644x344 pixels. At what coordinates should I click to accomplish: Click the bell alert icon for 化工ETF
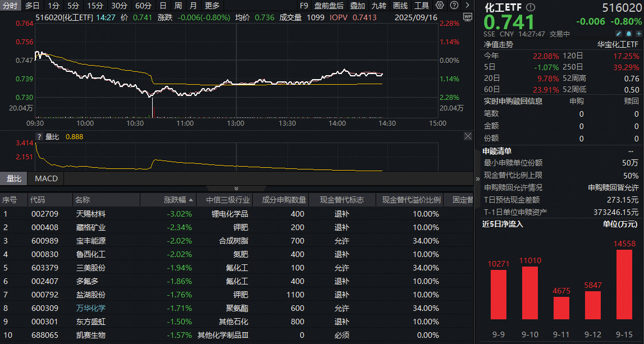(x=629, y=34)
